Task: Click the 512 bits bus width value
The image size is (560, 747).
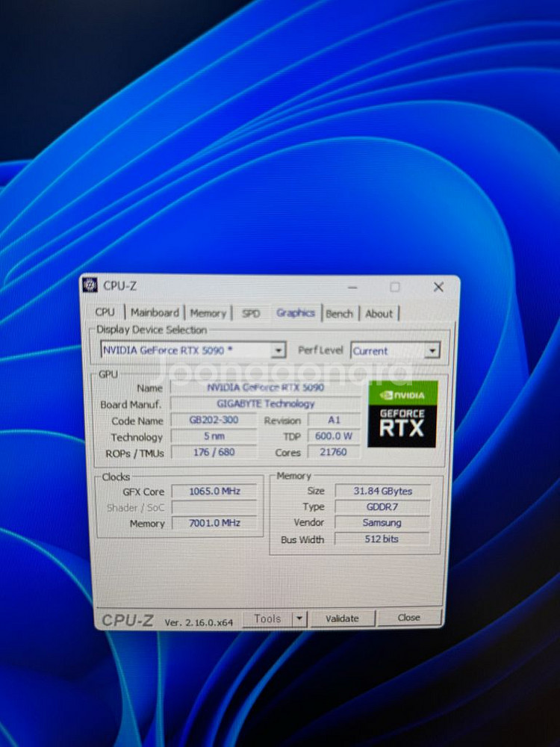Action: click(382, 539)
